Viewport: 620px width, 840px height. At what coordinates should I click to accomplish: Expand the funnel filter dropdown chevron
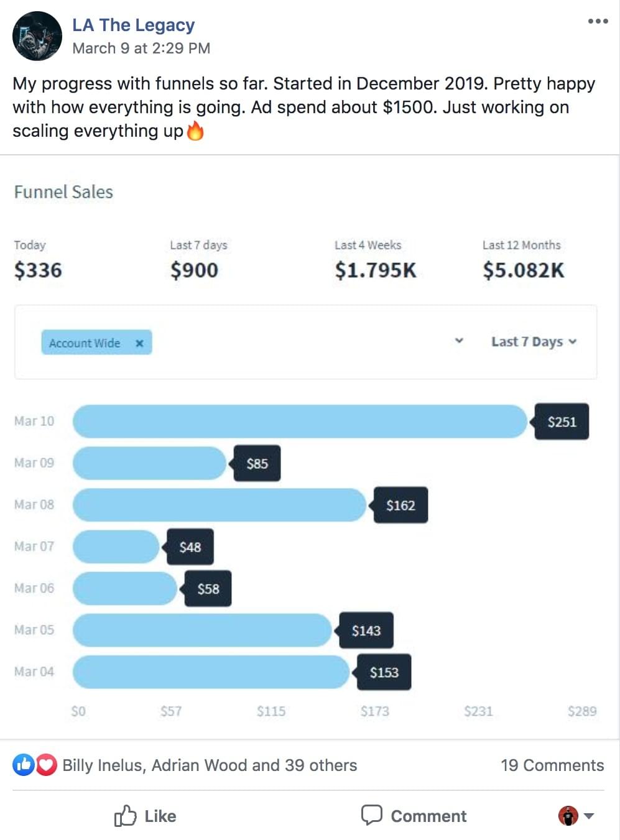(x=459, y=341)
